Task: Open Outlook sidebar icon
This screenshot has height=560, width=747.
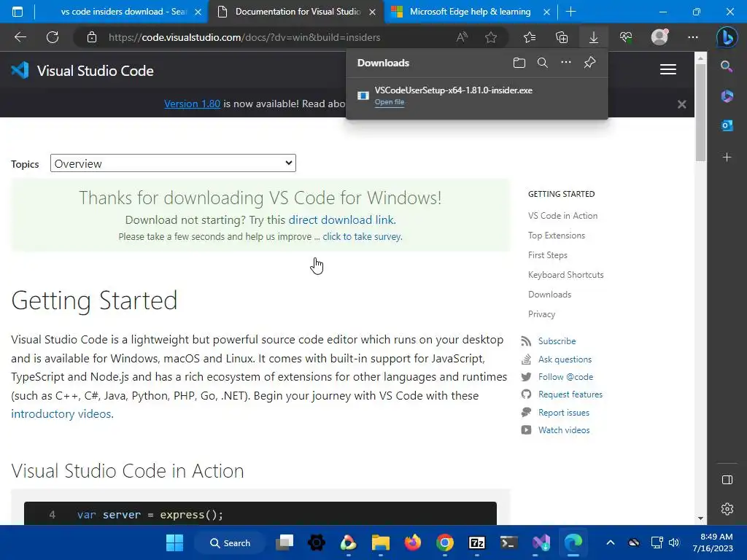Action: pyautogui.click(x=727, y=125)
